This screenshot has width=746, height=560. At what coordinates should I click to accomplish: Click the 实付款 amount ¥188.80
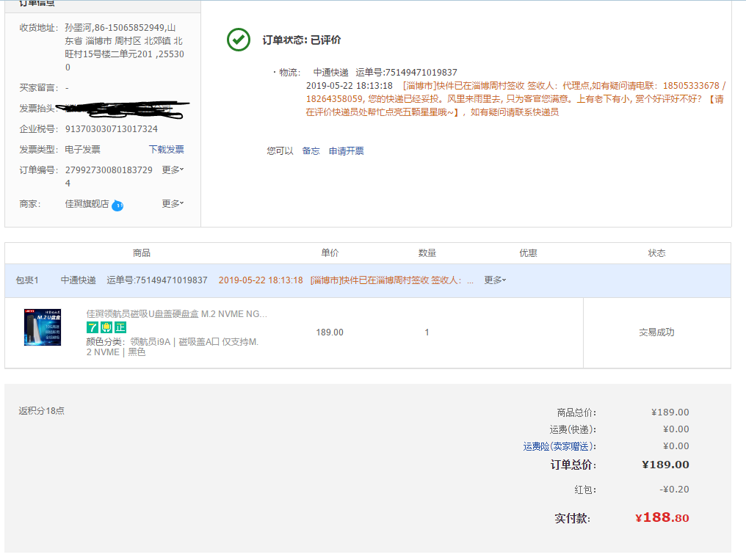(662, 517)
